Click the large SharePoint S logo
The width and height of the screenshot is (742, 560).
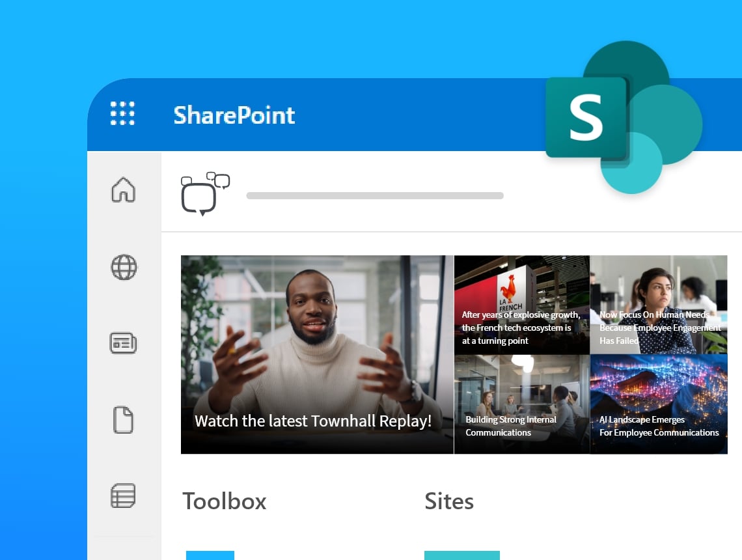(x=624, y=117)
